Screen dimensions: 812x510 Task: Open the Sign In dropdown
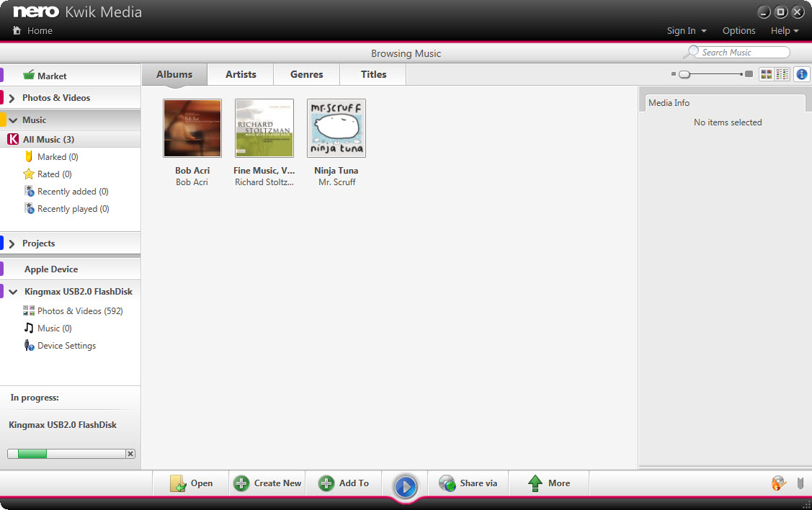pyautogui.click(x=686, y=30)
